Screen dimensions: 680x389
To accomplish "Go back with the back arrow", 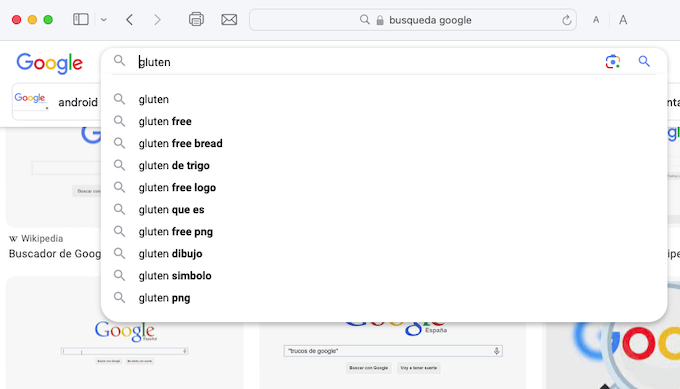I will pyautogui.click(x=129, y=20).
